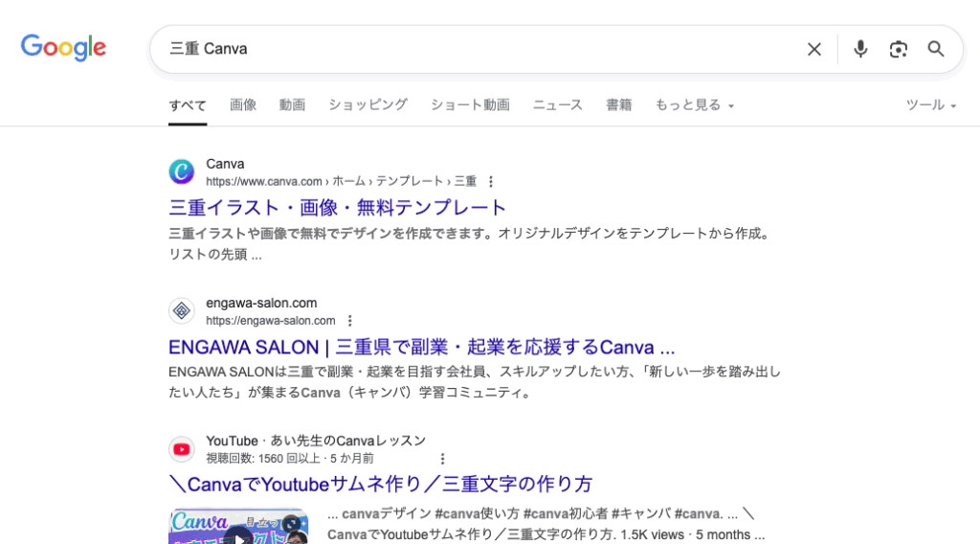The image size is (980, 544).
Task: Open the 三重イラスト・画像・無料テンプレート link
Action: click(x=337, y=208)
